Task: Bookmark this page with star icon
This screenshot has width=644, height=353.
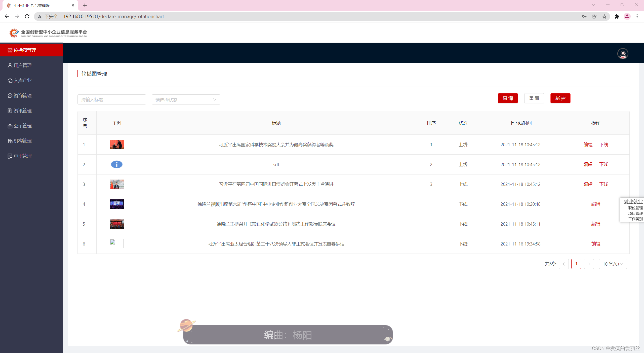Action: [604, 16]
